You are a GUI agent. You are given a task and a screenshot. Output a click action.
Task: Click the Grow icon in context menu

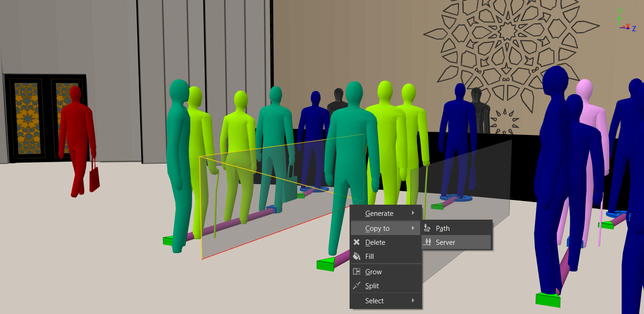357,271
